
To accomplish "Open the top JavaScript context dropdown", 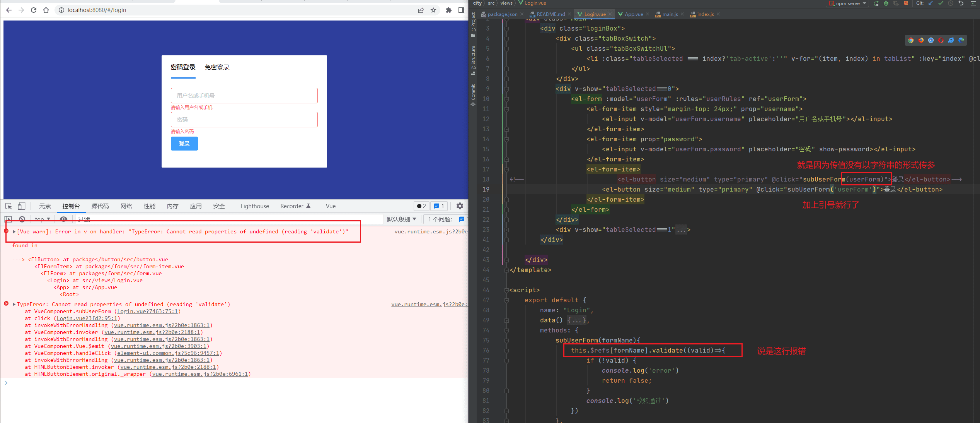I will click(43, 219).
